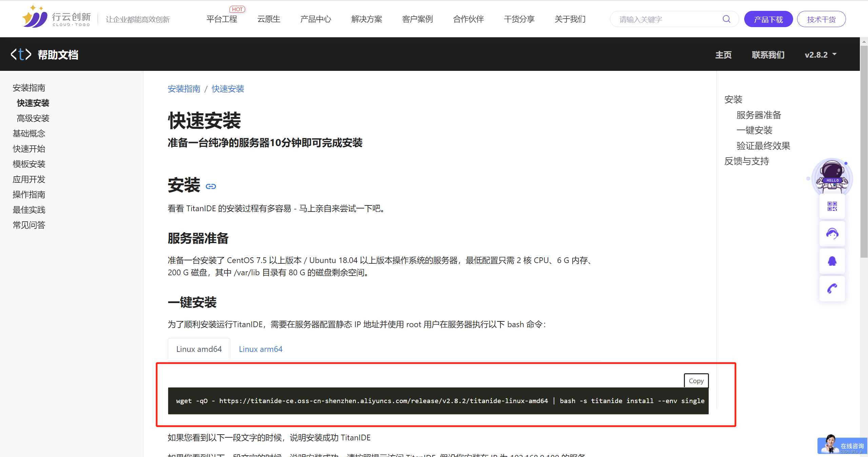The image size is (868, 457).
Task: Go to 主页 in docs header
Action: pos(724,55)
